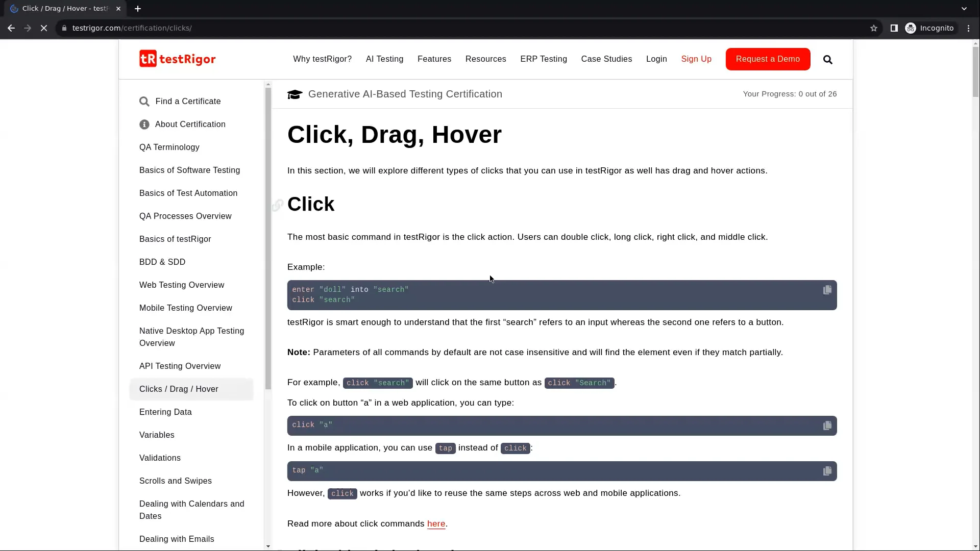Go back using browser back arrow
This screenshot has width=980, height=551.
tap(11, 28)
